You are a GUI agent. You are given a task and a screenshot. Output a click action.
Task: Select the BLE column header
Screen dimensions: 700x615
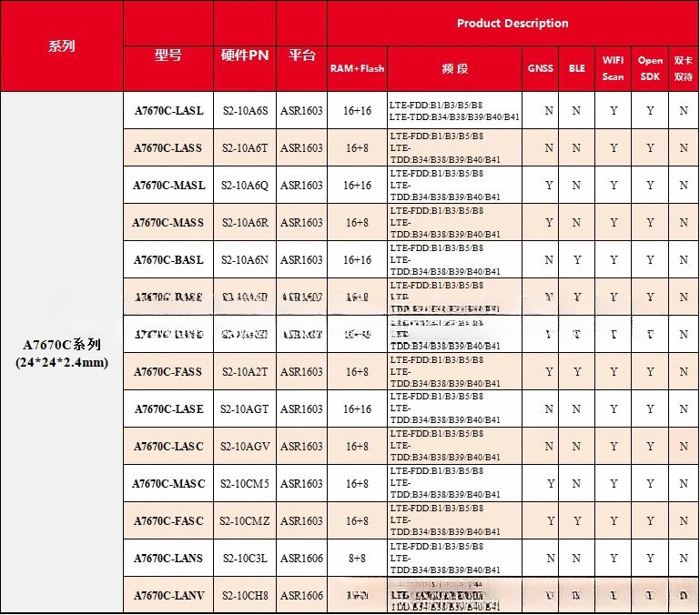[577, 69]
